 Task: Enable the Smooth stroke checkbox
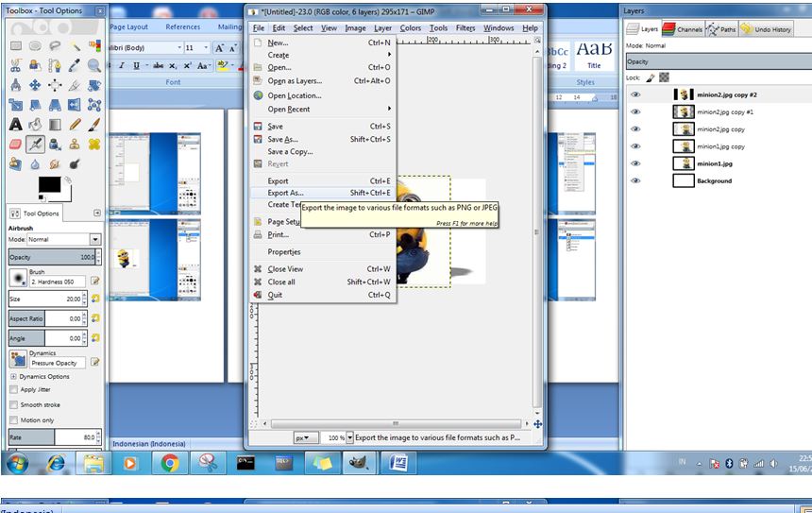pos(13,404)
